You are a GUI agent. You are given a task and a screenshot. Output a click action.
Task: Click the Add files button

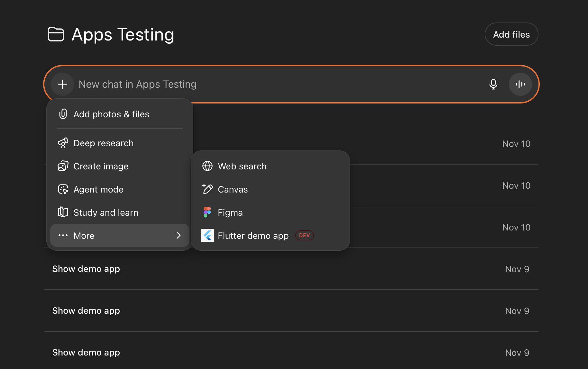[511, 34]
